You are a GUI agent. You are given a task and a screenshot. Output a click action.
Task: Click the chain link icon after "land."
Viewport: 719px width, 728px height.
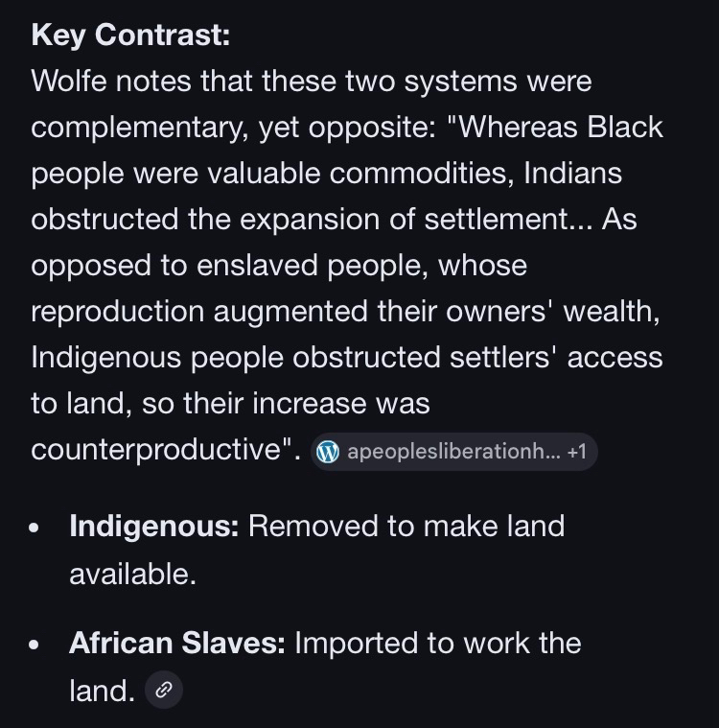pos(164,690)
